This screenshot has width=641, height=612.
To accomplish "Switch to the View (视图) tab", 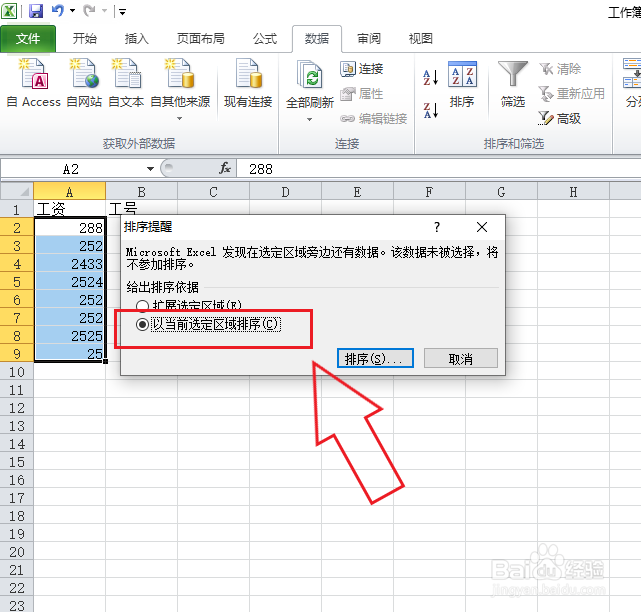I will [421, 39].
